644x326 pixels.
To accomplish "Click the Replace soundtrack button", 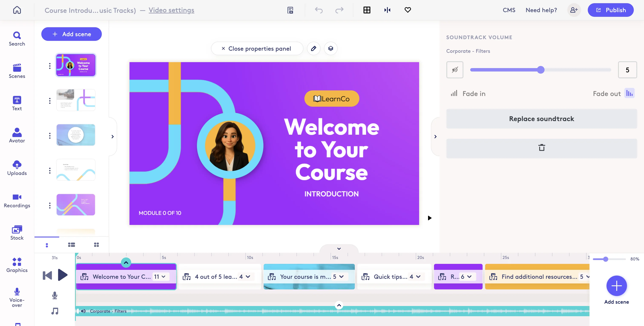I will [542, 119].
